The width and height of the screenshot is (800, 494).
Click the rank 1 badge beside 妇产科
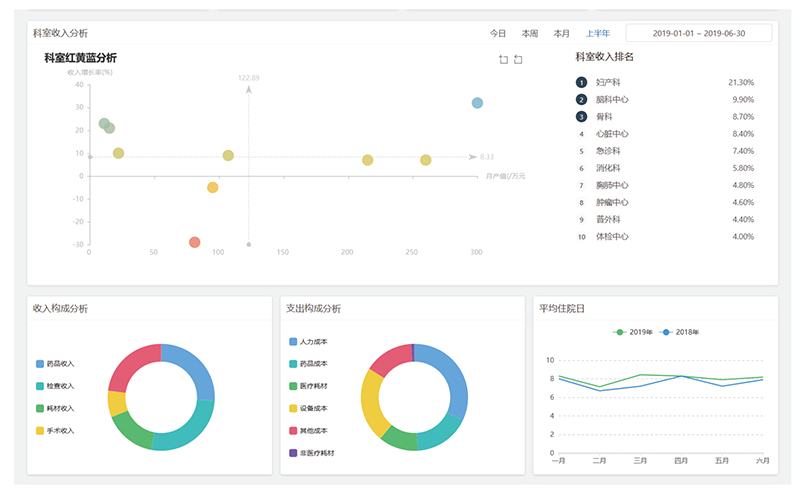coord(581,82)
